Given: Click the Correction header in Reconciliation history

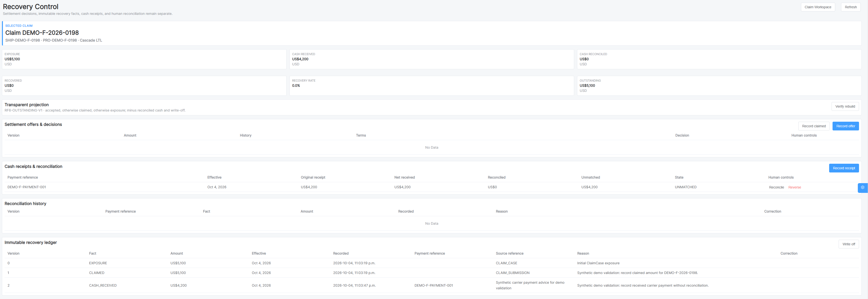Looking at the screenshot, I should pyautogui.click(x=772, y=211).
